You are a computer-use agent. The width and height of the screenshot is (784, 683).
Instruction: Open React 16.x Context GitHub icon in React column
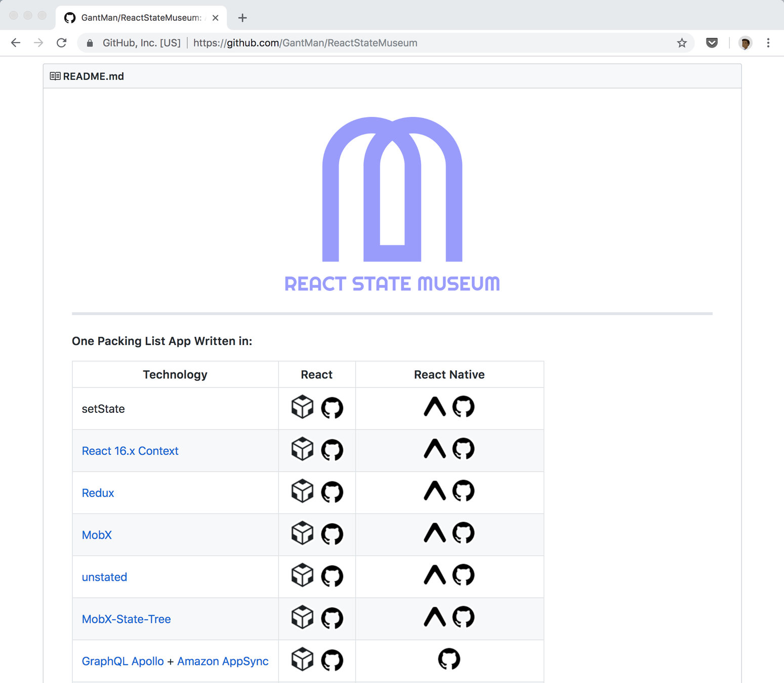click(x=332, y=450)
